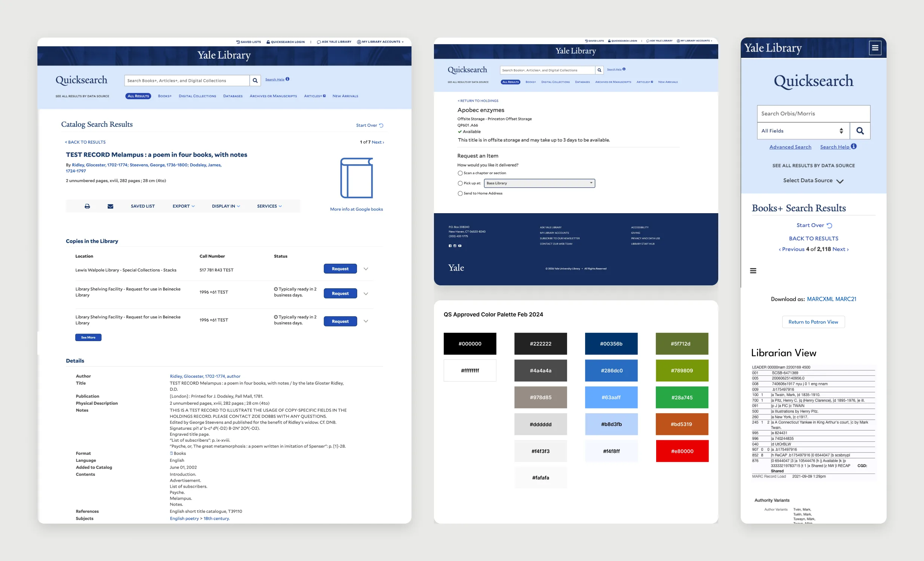924x561 pixels.
Task: Click search magnifier in middle Quicksearch panel
Action: pos(599,70)
